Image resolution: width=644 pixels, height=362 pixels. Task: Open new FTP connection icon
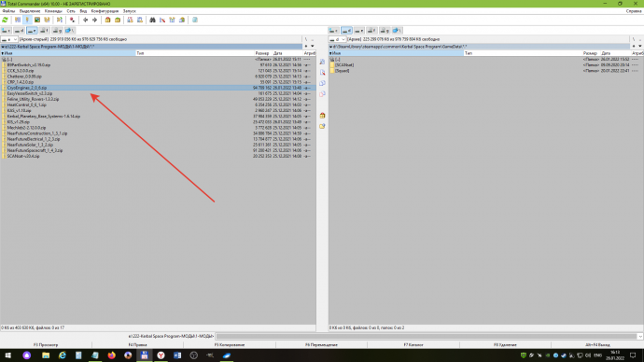(140, 20)
